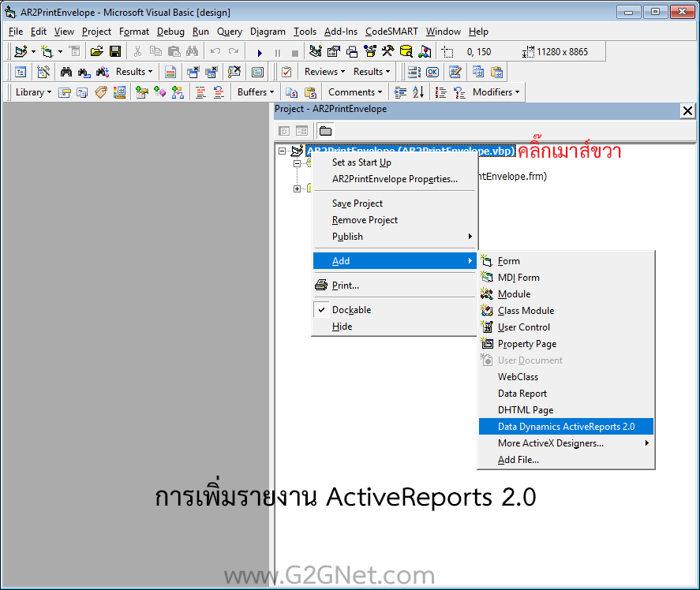Click the Find binoculars icon in standard toolbar
This screenshot has height=590, width=700.
click(192, 51)
